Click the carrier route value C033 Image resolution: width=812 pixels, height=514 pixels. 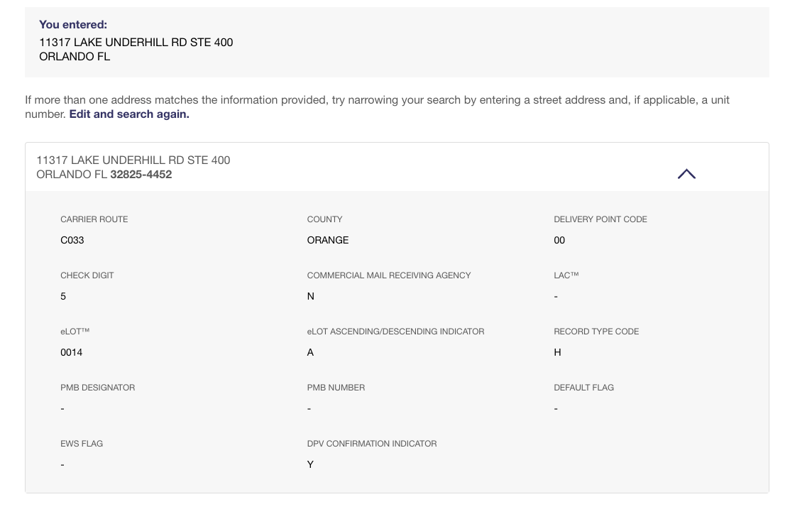[x=72, y=240]
